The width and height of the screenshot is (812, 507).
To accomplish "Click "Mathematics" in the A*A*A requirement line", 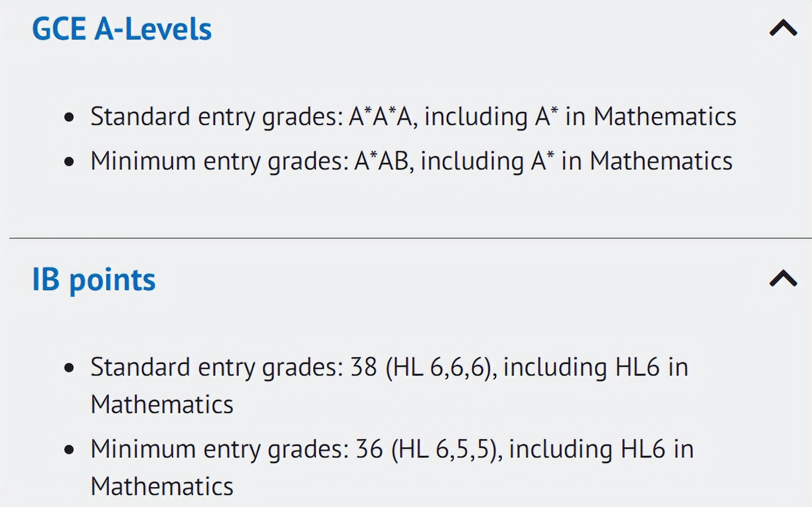I will (665, 117).
